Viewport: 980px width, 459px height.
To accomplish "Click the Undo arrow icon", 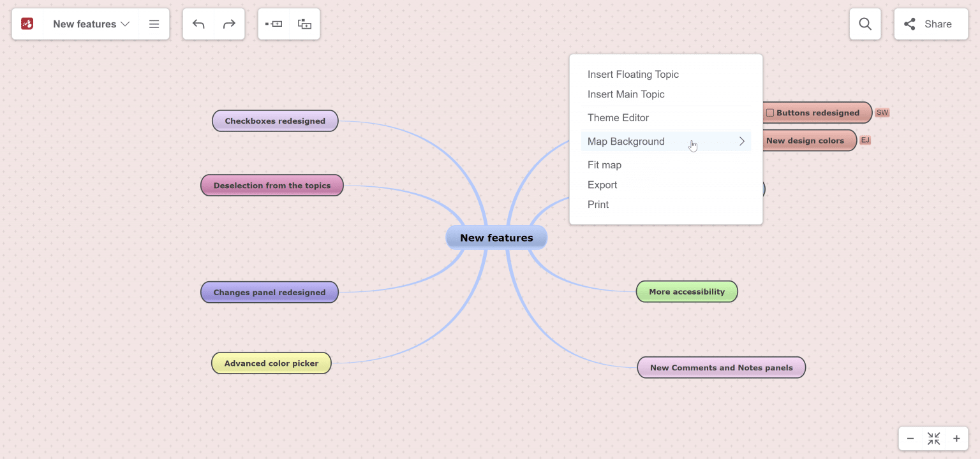I will click(198, 23).
